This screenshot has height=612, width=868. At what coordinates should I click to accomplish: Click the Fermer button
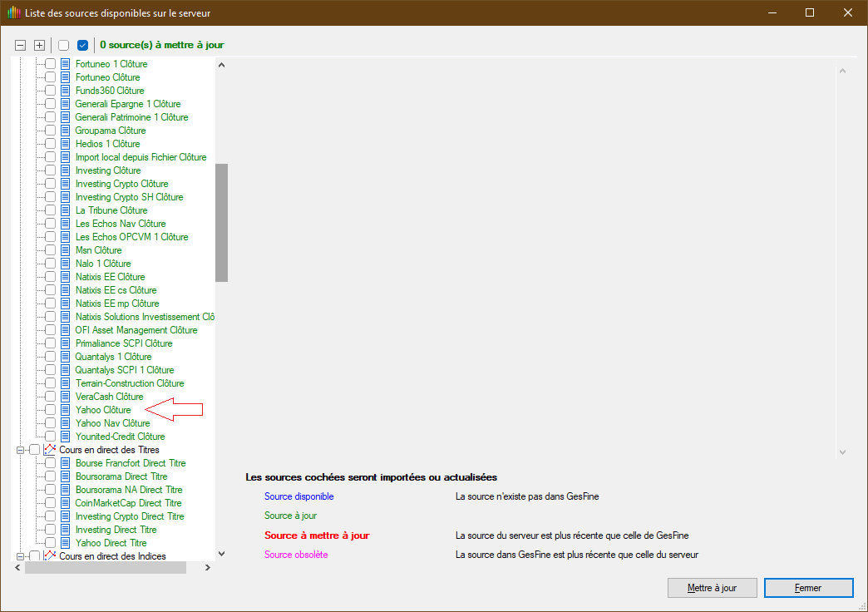pyautogui.click(x=808, y=588)
